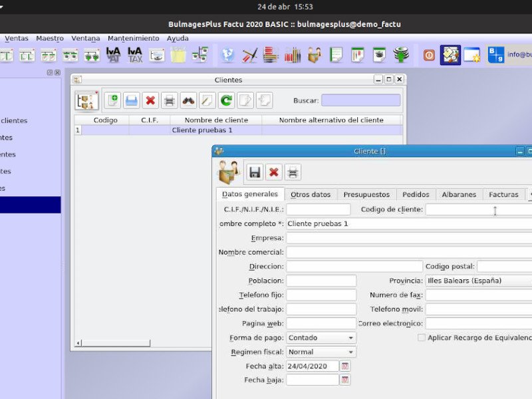Click the C.I.F./N.I.F./N.I.E. input field
The image size is (532, 399).
click(319, 209)
